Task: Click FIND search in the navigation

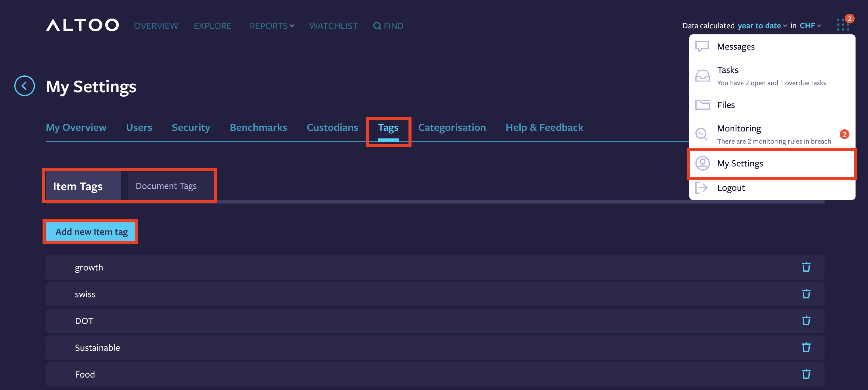Action: 388,26
